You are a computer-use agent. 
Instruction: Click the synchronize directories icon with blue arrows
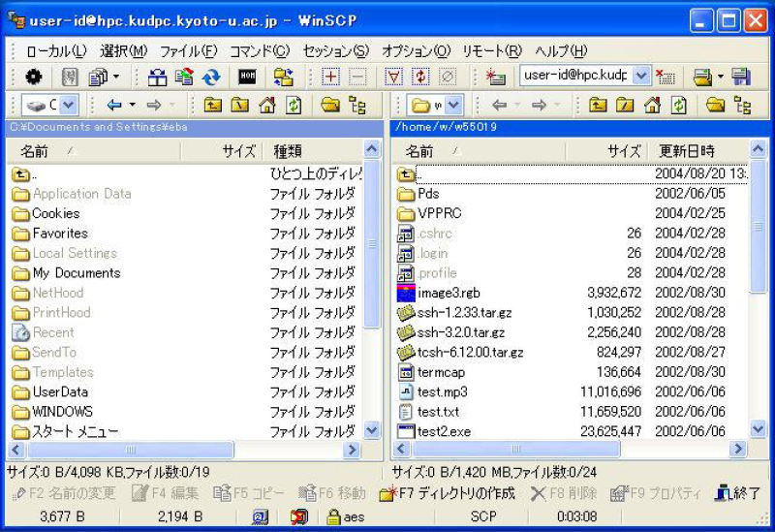tap(211, 77)
